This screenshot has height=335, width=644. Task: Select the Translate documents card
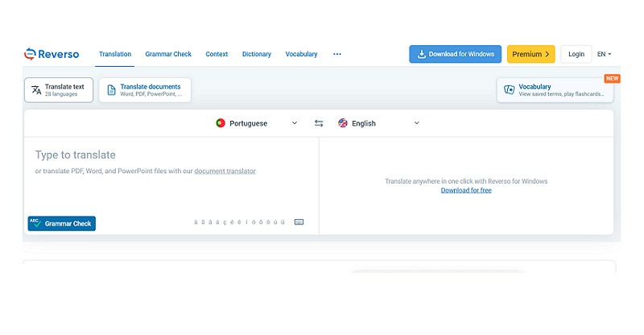[x=145, y=90]
